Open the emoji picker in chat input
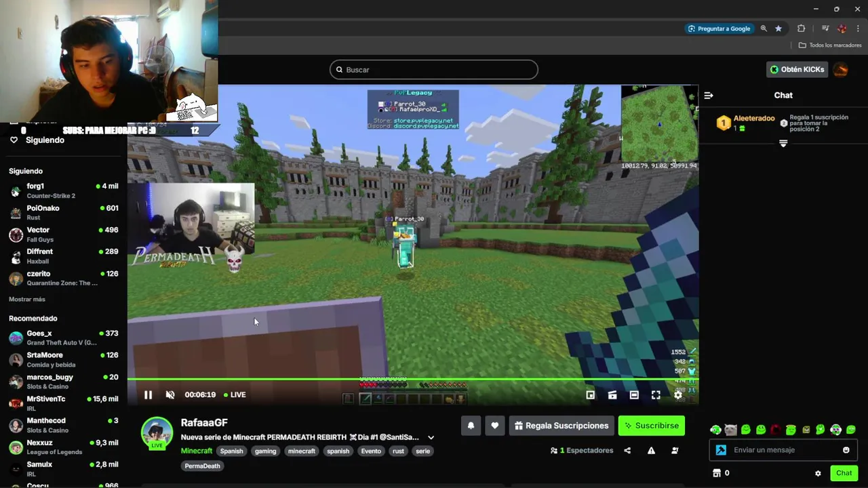The height and width of the screenshot is (488, 868). (x=846, y=450)
